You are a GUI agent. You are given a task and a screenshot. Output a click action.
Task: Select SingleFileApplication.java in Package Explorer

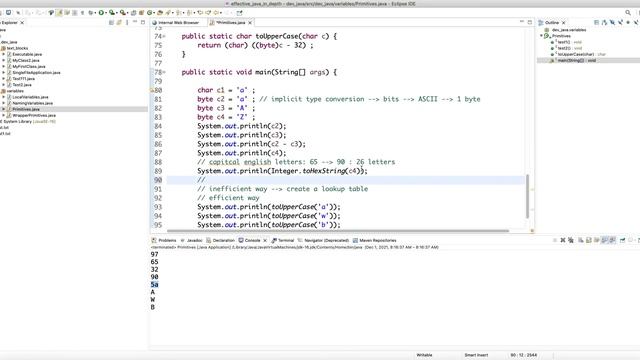36,73
